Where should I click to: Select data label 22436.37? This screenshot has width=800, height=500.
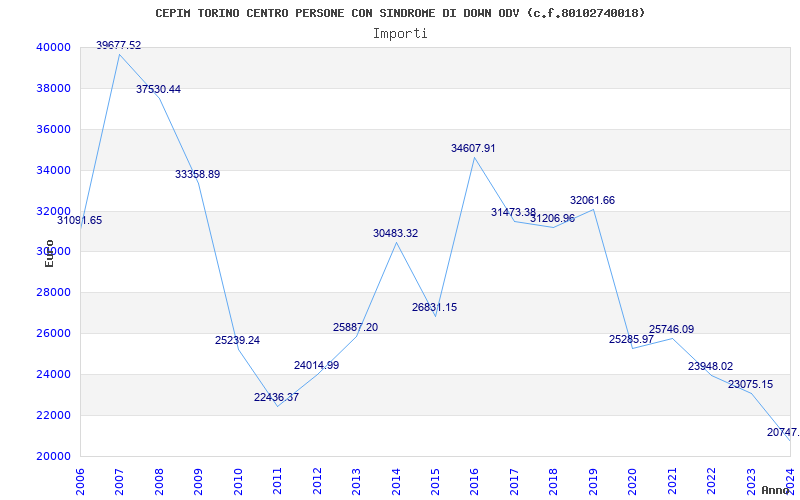tap(277, 397)
